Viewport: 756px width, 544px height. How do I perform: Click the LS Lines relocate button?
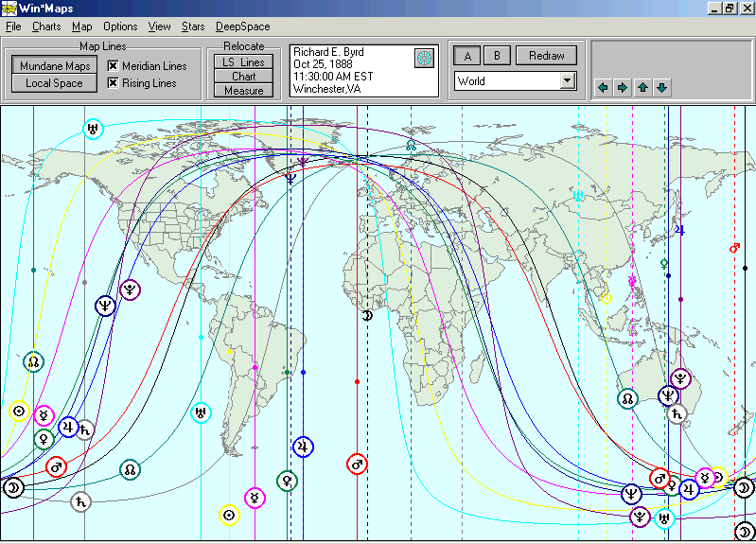pos(243,62)
